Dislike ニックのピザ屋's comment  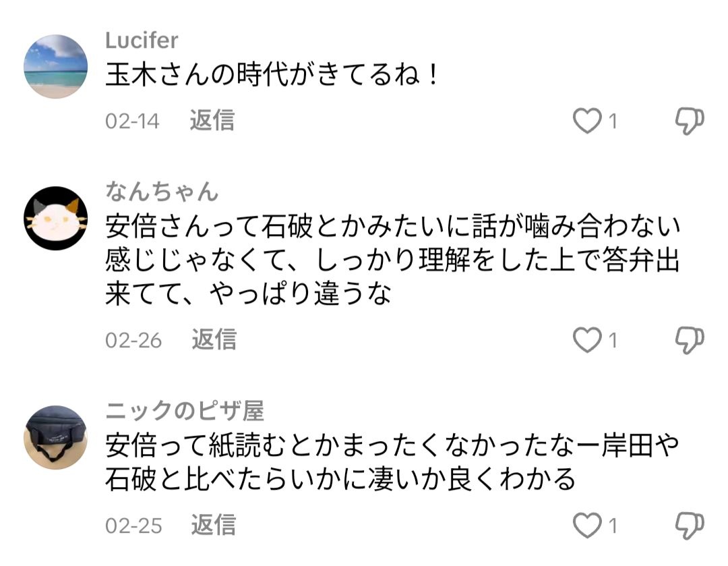(x=689, y=526)
